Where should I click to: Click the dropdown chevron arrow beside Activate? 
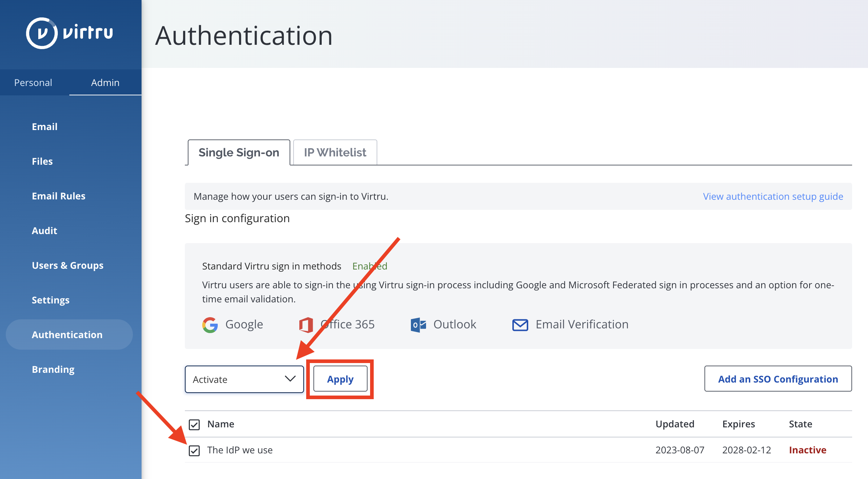click(290, 379)
